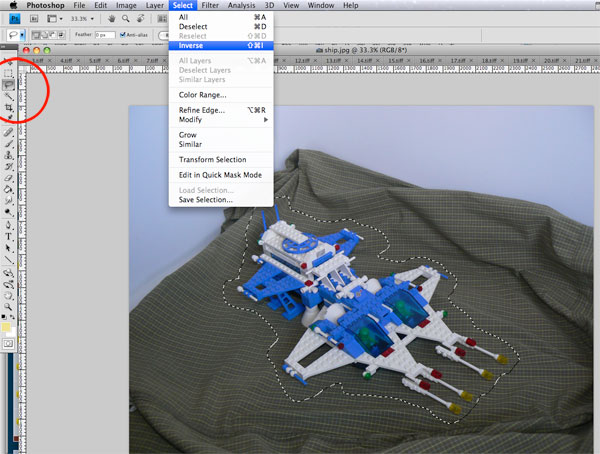Open the Apple menu
This screenshot has width=600, height=454.
14,6
